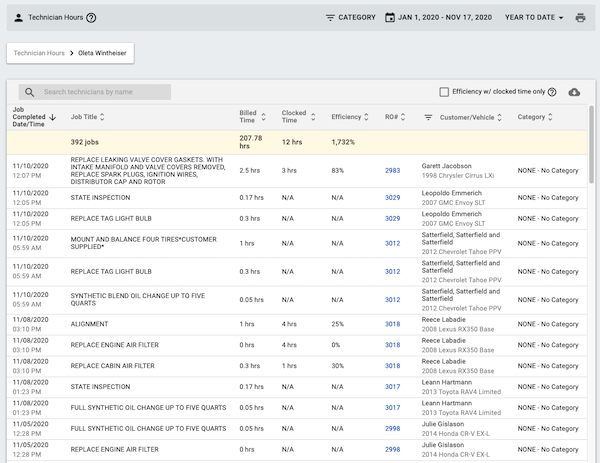Select NONE - No Category in ALIGNMENT row
This screenshot has width=600, height=463.
click(x=548, y=324)
